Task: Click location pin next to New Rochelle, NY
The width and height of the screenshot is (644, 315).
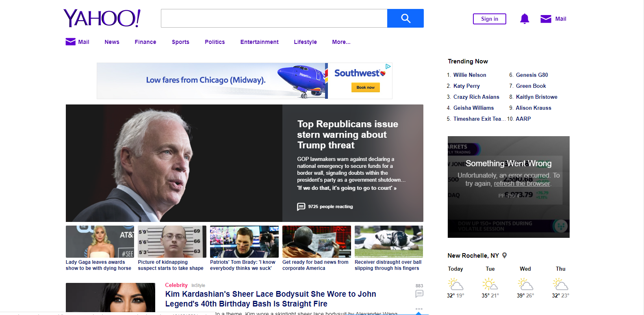Action: (x=505, y=255)
